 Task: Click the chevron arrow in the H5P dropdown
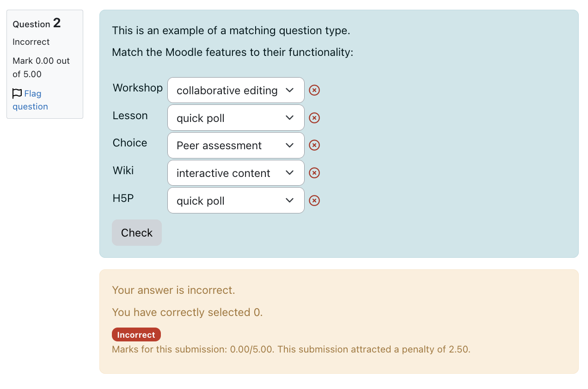tap(290, 201)
